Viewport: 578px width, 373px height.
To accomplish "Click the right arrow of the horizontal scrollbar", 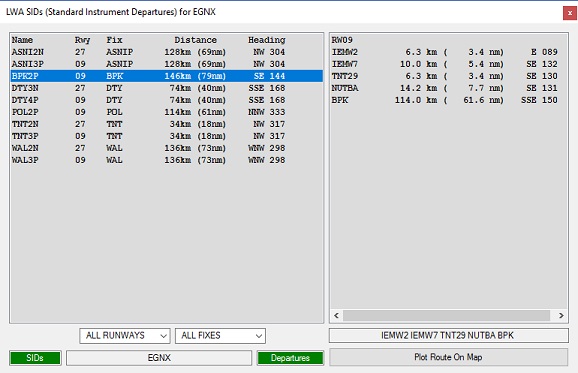I will pyautogui.click(x=561, y=316).
